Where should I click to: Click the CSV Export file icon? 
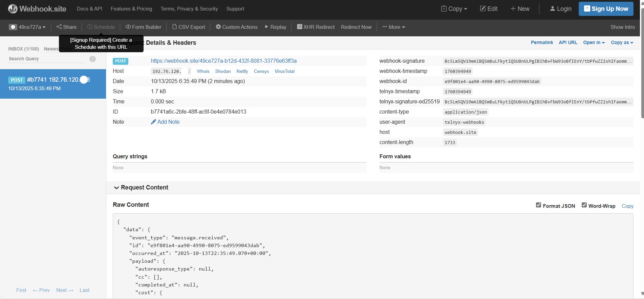[x=174, y=27]
